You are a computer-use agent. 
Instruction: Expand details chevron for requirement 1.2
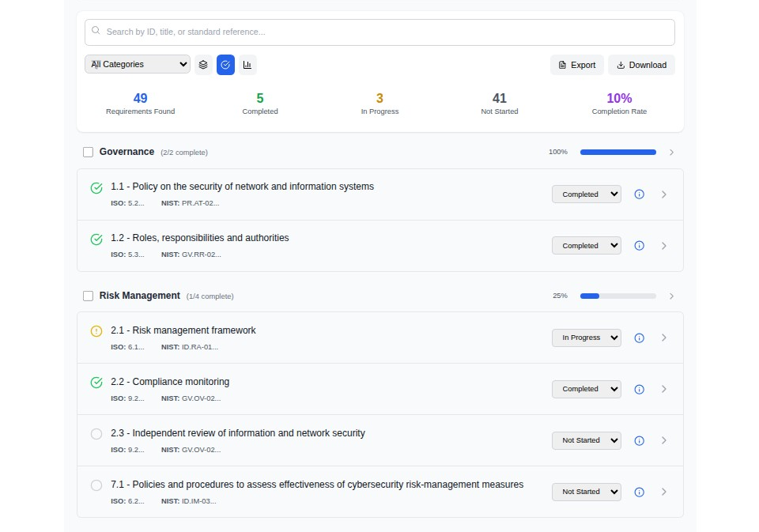tap(664, 246)
